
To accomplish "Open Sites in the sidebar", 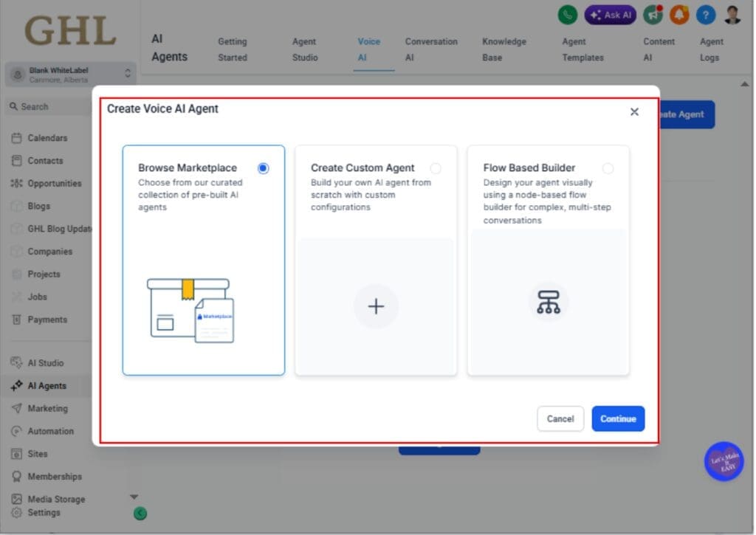I will [37, 454].
